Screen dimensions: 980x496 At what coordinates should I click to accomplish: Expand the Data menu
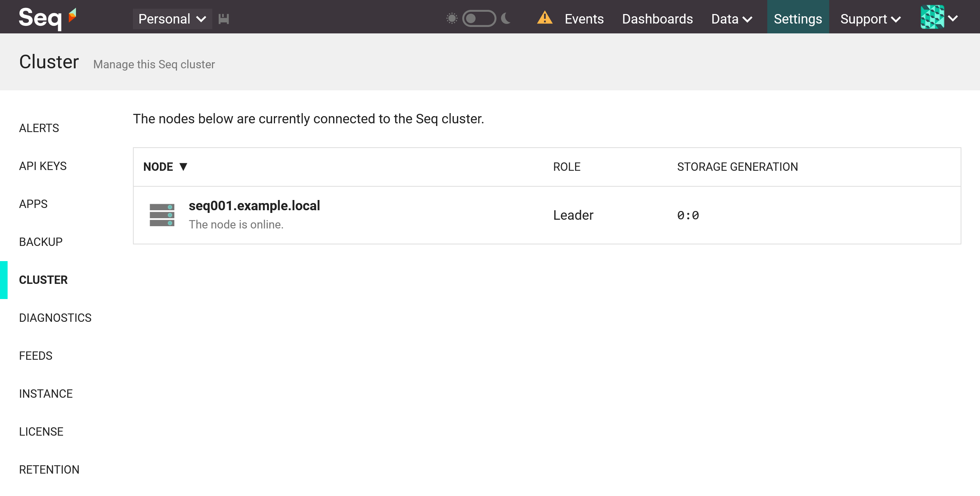click(731, 19)
